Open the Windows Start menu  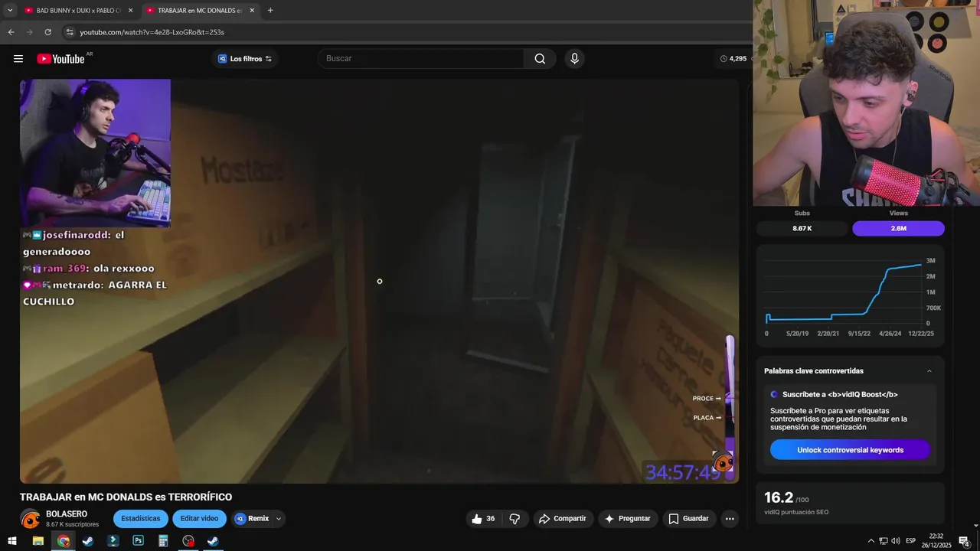coord(12,541)
